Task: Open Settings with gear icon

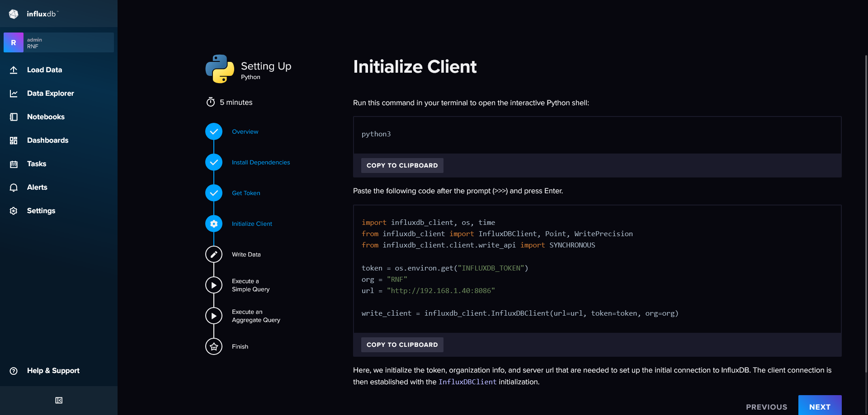Action: (41, 211)
